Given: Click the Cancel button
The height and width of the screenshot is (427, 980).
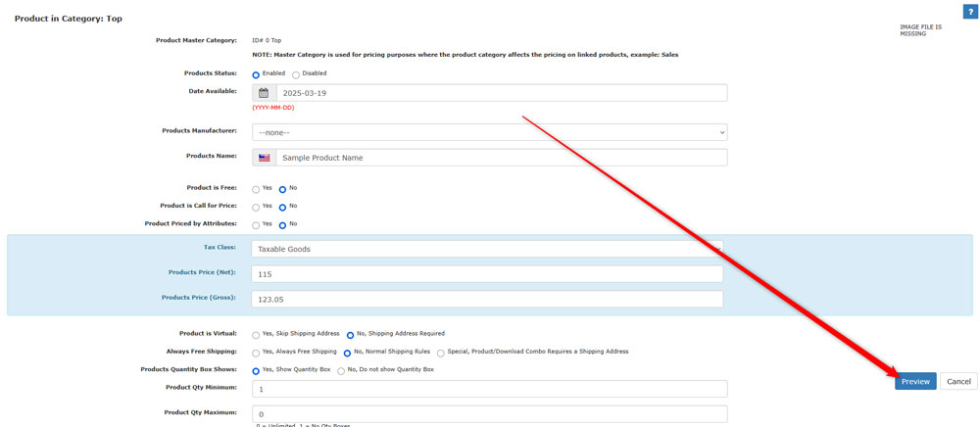Looking at the screenshot, I should tap(958, 382).
